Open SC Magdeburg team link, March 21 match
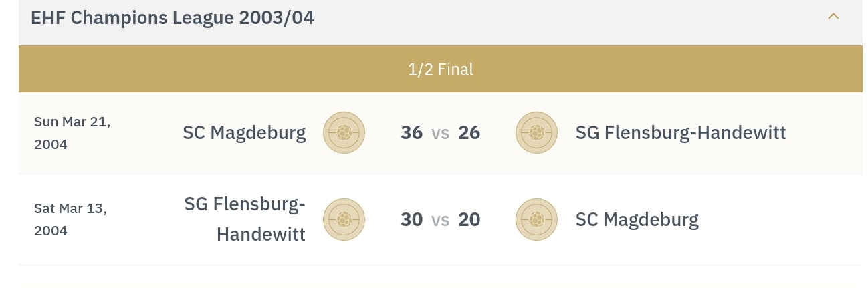The width and height of the screenshot is (868, 288). click(244, 133)
